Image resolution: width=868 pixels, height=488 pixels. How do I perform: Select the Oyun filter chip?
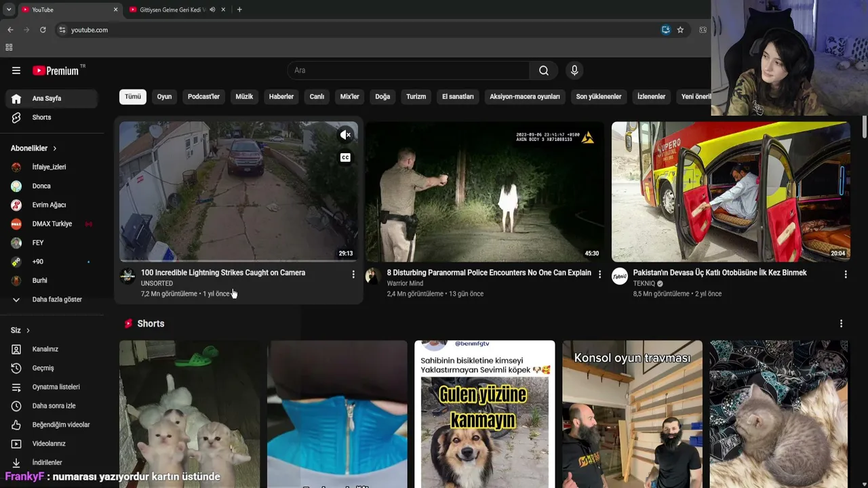(x=164, y=96)
